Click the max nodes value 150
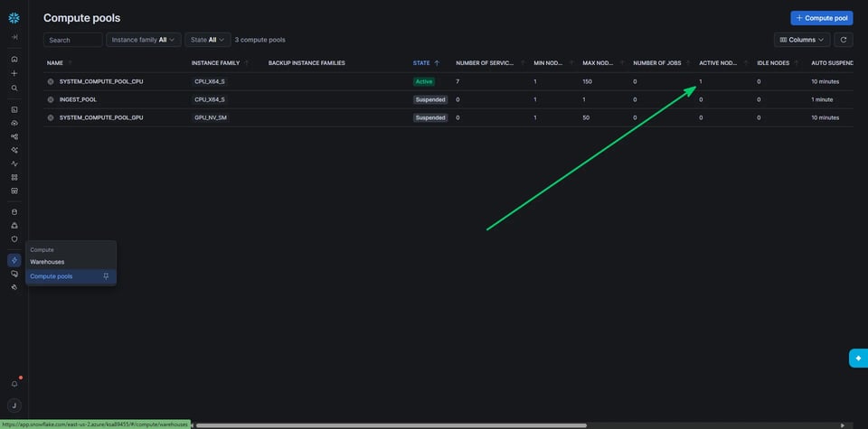Viewport: 868px width, 429px height. click(587, 81)
